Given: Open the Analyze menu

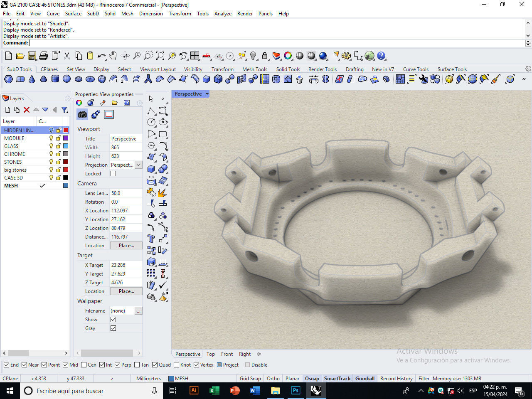Looking at the screenshot, I should (x=223, y=14).
